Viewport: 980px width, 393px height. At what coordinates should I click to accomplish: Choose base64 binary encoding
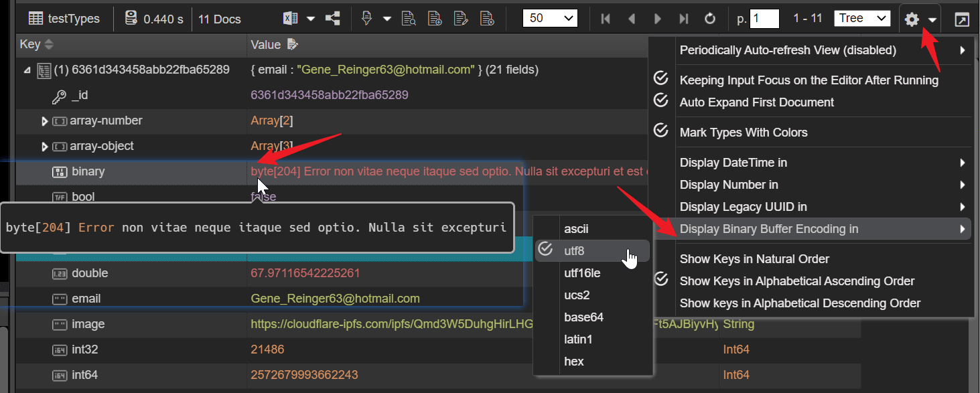pyautogui.click(x=583, y=317)
